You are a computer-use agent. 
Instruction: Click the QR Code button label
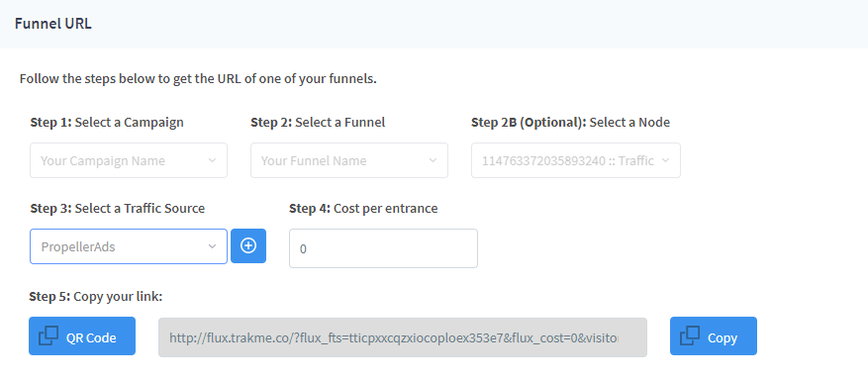[x=91, y=337]
